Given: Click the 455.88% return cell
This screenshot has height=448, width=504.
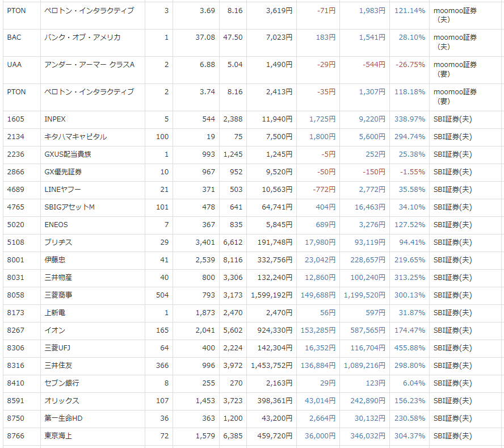Looking at the screenshot, I should pos(410,348).
